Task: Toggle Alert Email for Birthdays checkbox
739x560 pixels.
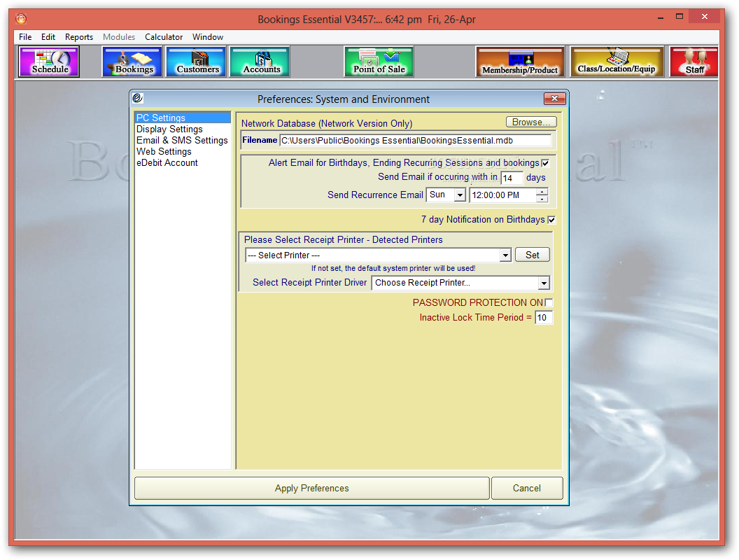Action: pos(545,163)
